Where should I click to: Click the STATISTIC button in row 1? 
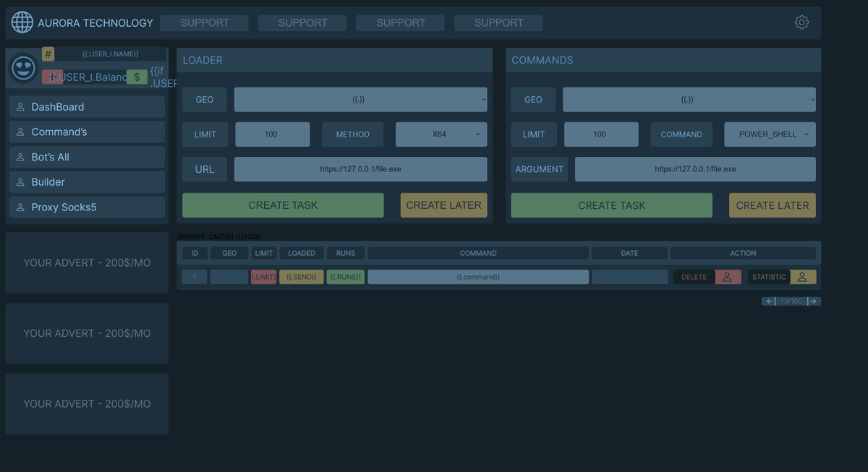coord(769,277)
